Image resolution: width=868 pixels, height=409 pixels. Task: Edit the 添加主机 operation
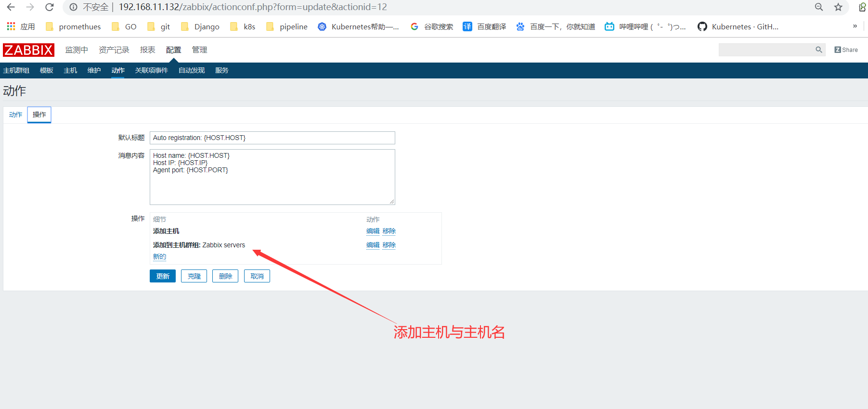pos(373,231)
